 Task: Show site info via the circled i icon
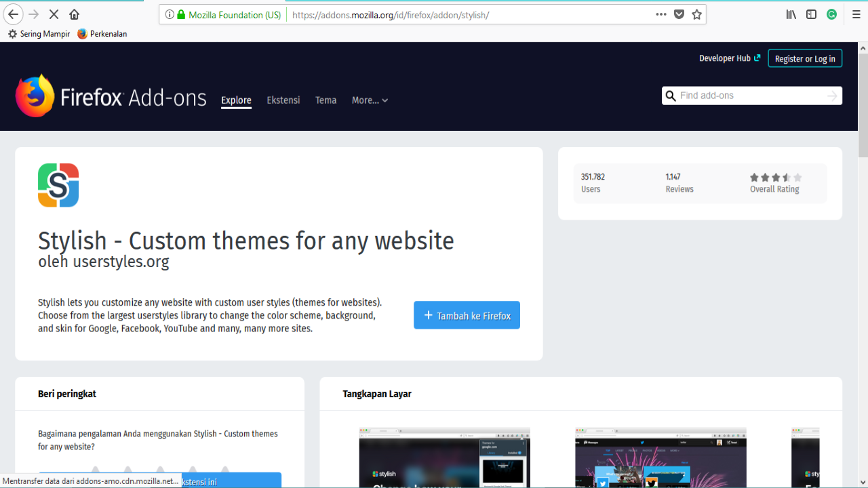pos(170,14)
